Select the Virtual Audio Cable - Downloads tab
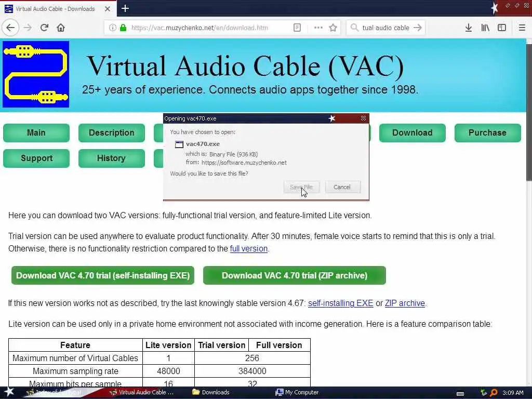Viewport: 532px width, 399px height. pyautogui.click(x=58, y=9)
